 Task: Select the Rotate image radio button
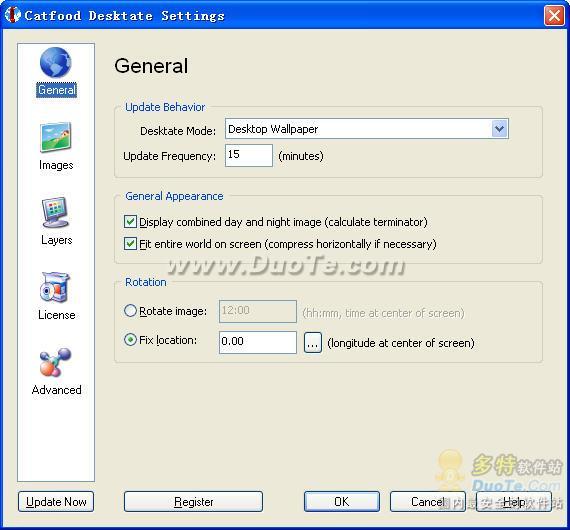[130, 311]
